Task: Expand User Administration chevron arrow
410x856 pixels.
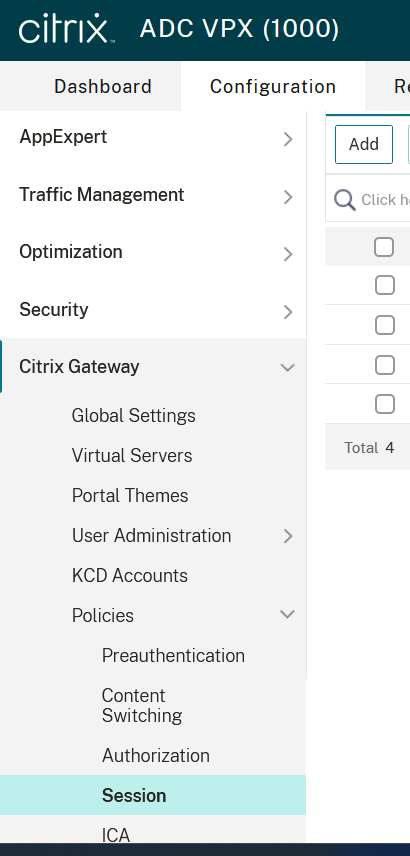Action: point(288,536)
